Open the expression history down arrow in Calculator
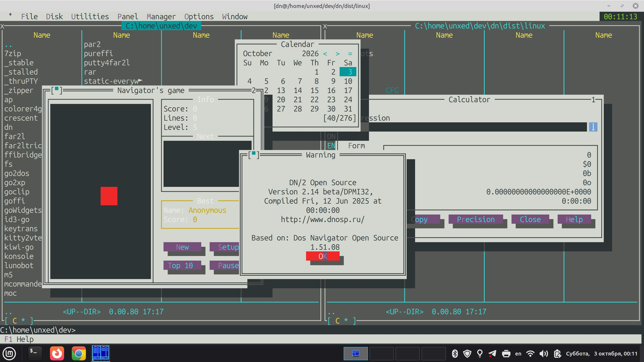 coord(593,127)
